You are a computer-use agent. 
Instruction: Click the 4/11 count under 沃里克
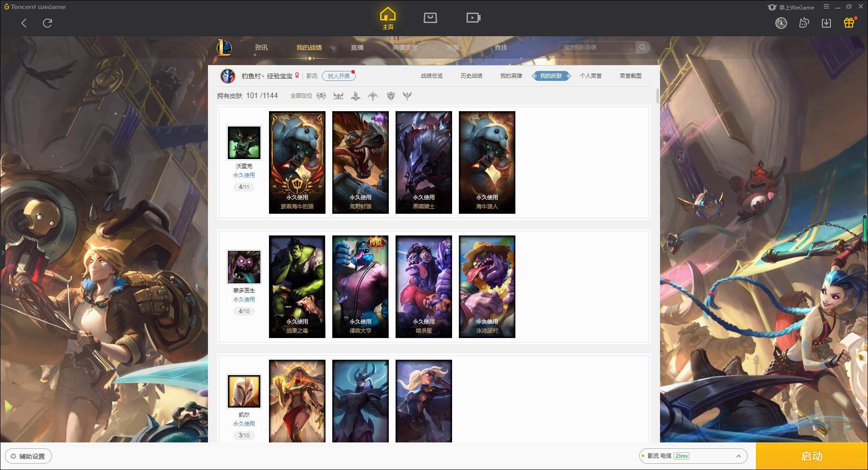(244, 187)
